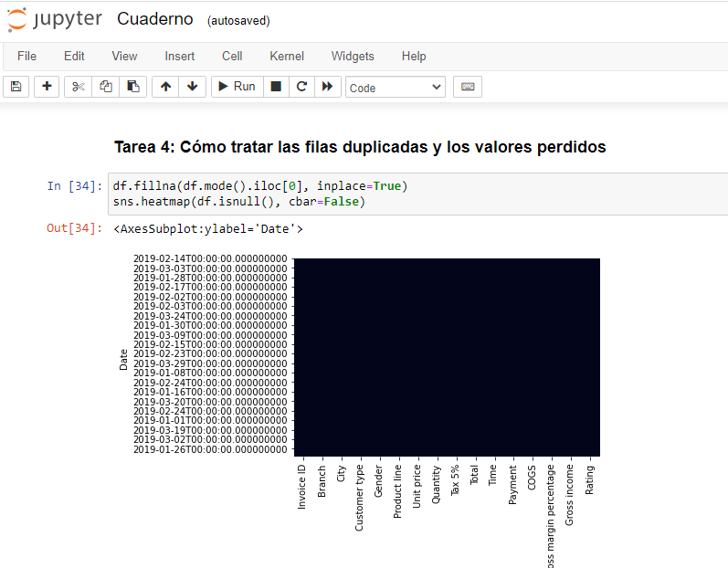Move selected cell down arrow
Image resolution: width=728 pixels, height=568 pixels.
click(x=192, y=87)
